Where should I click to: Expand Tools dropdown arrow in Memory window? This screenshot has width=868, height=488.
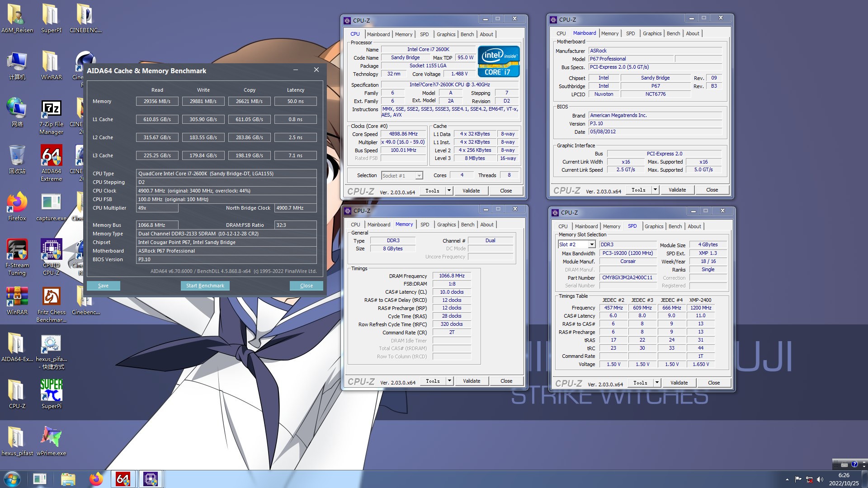coord(449,381)
